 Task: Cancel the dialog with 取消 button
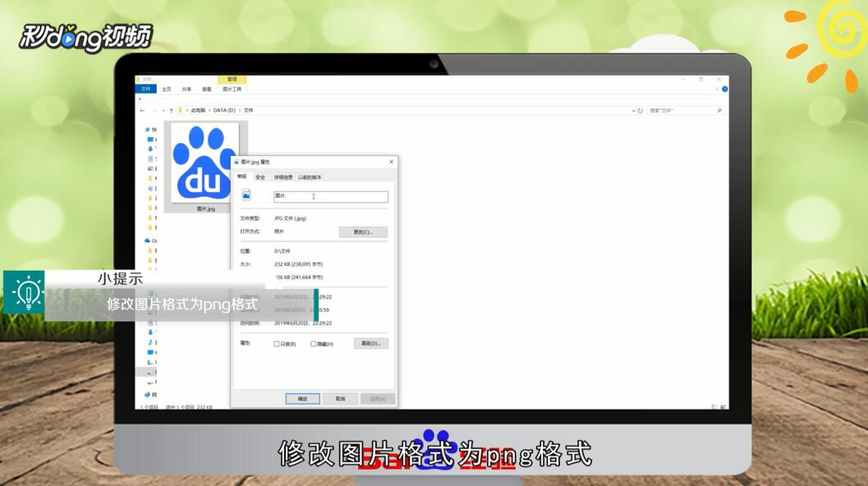341,398
